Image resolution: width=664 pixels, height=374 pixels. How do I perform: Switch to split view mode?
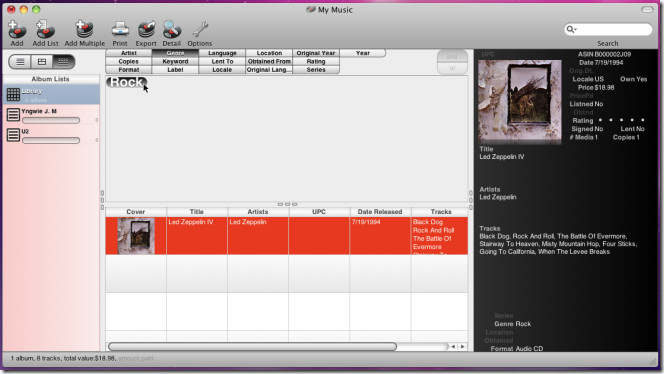coord(42,62)
